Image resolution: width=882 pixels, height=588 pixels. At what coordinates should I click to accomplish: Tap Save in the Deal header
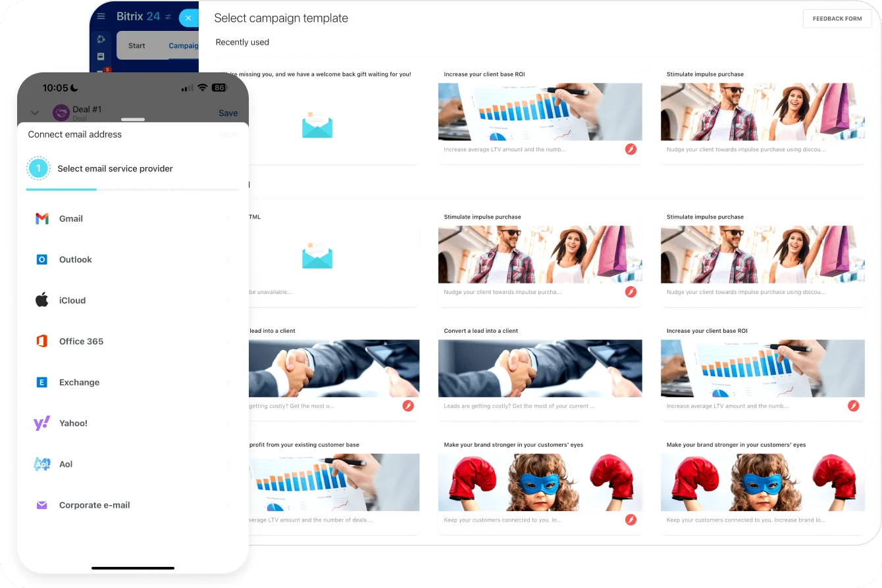228,113
